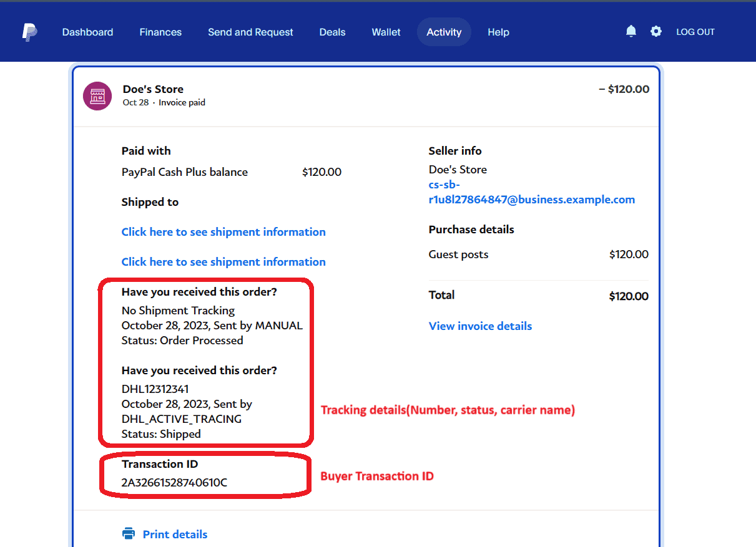Click the "Shipped to" heading
756x547 pixels.
[x=150, y=202]
